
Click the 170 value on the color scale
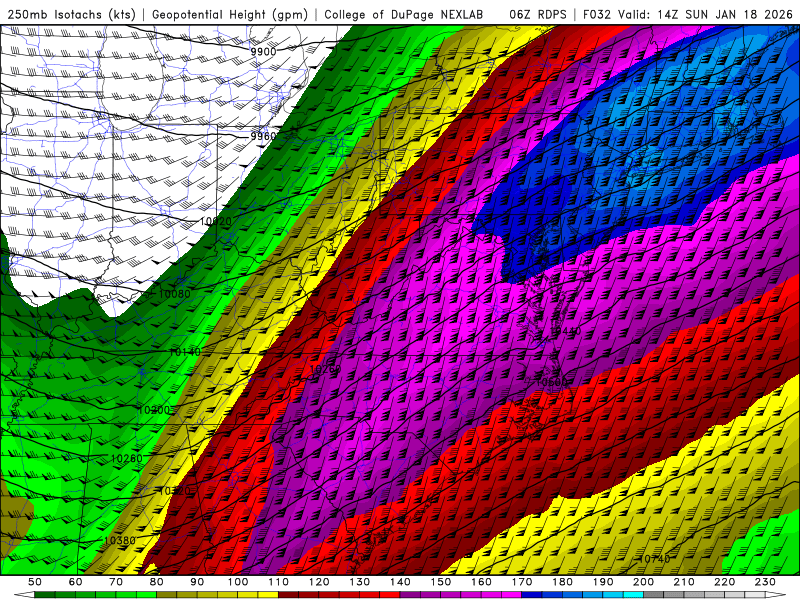[522, 582]
